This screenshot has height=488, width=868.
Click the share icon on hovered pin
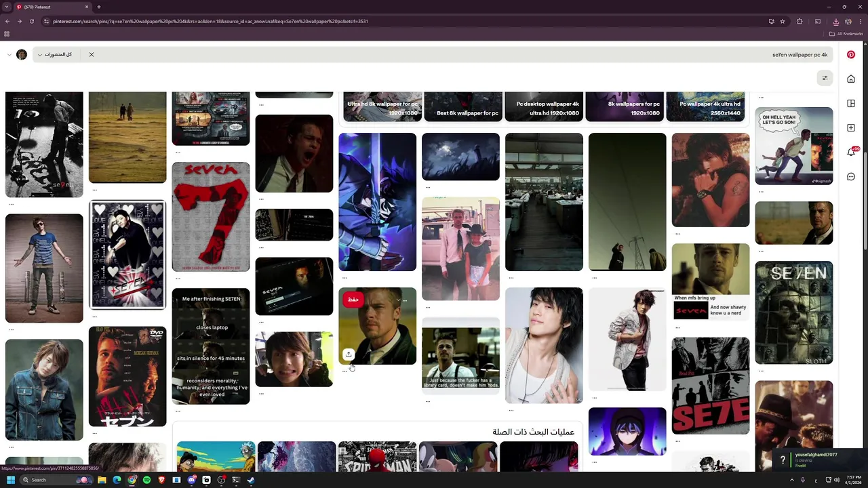pyautogui.click(x=349, y=354)
